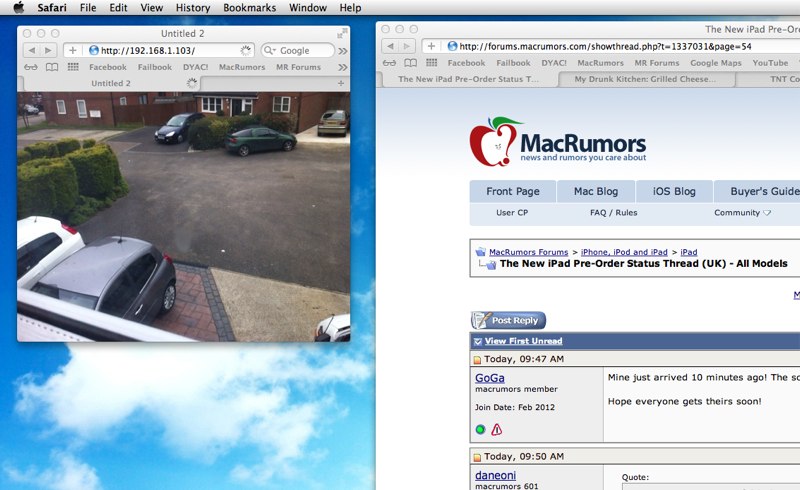
Task: Open the Mac Blog section
Action: (596, 191)
